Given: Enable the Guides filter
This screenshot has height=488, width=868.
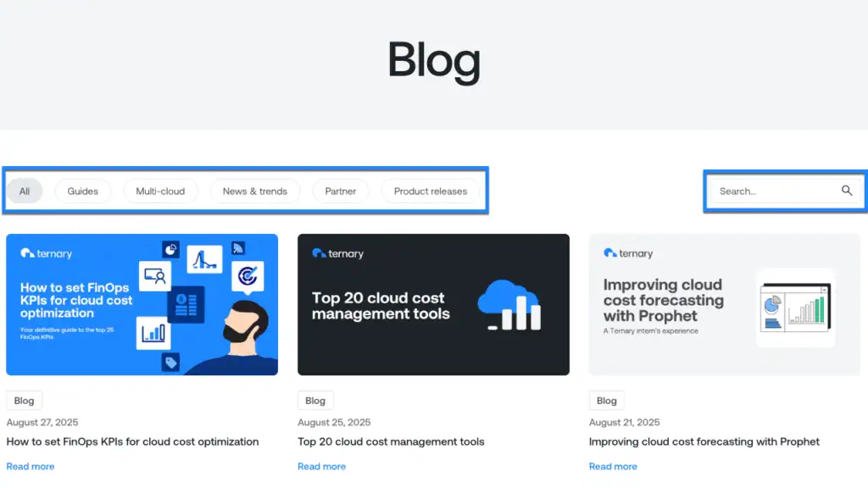Looking at the screenshot, I should [82, 191].
